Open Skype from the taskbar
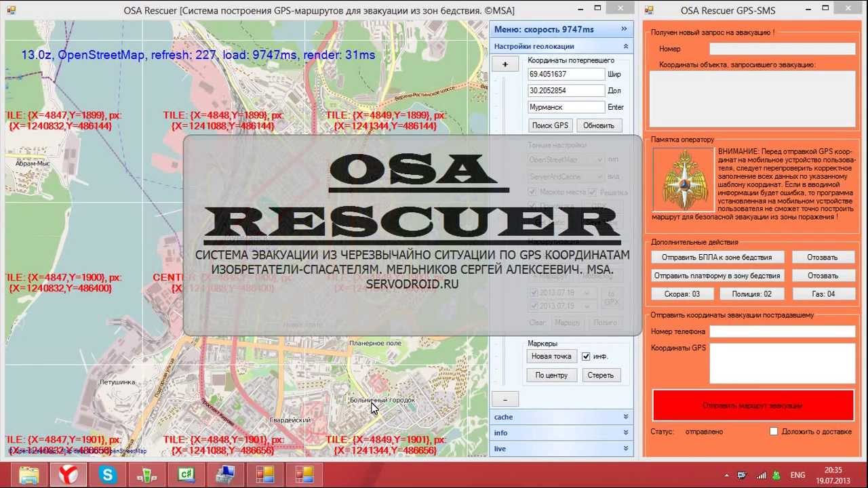The image size is (868, 488). 107,474
